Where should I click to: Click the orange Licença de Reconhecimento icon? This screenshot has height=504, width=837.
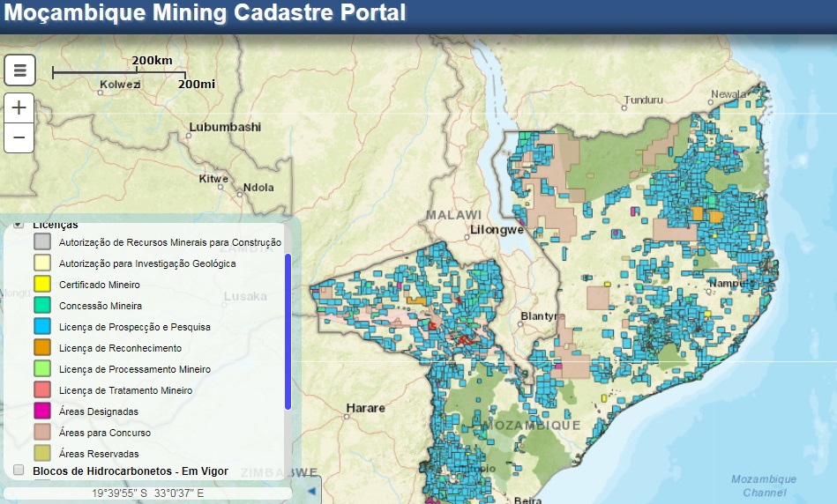pyautogui.click(x=42, y=348)
